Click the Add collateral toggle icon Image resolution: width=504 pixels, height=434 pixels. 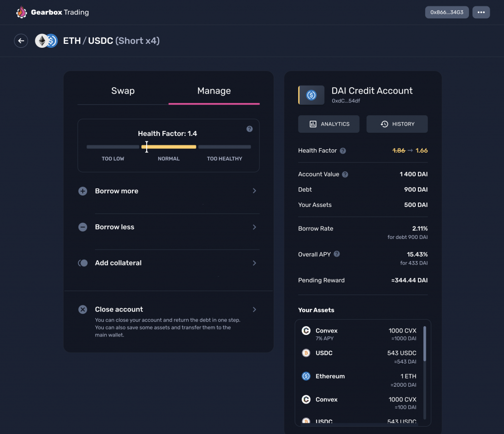point(83,263)
